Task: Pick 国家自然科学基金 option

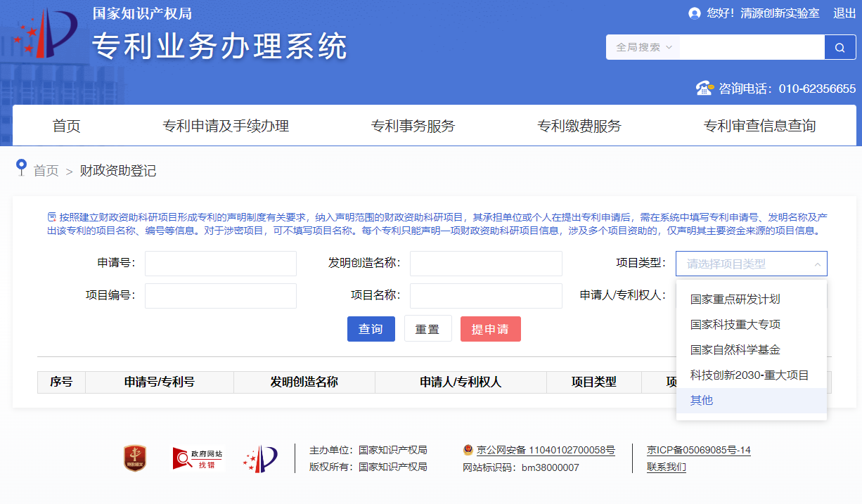Action: click(735, 350)
